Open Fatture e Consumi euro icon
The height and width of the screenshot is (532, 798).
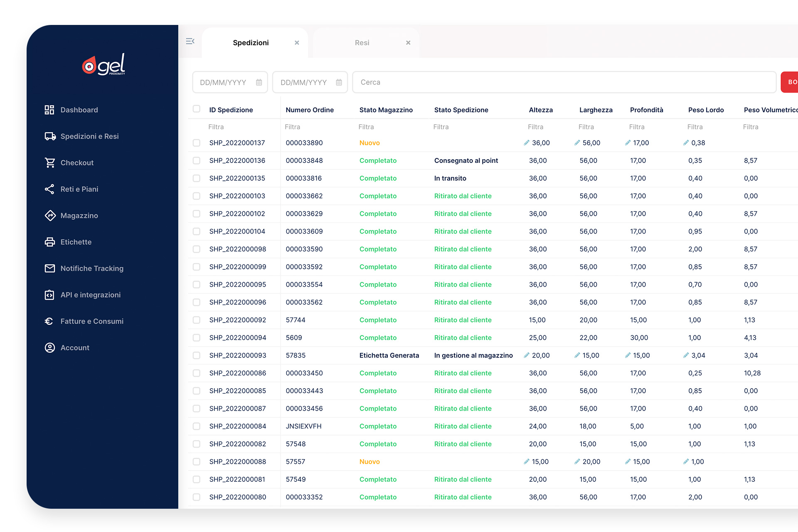(50, 321)
